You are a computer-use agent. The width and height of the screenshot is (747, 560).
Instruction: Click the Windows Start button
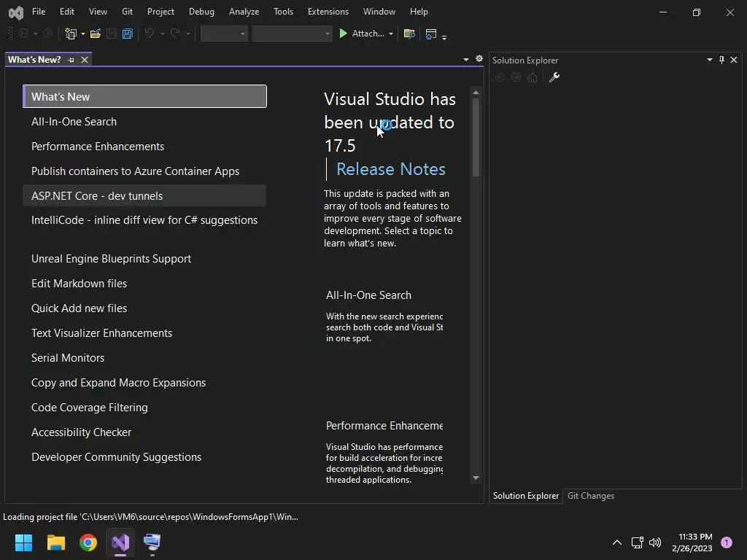tap(23, 542)
